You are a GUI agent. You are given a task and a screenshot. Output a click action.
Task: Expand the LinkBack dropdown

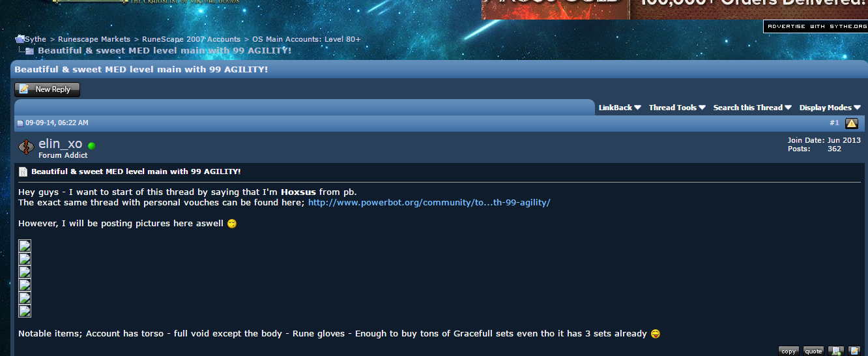[620, 108]
